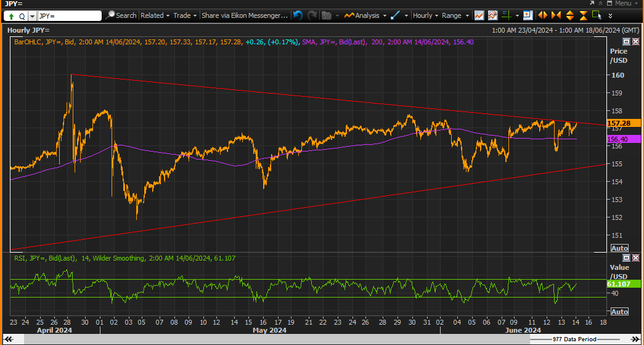Collapse toolbar using double-up chevron icon
The height and width of the screenshot is (345, 644).
click(600, 3)
